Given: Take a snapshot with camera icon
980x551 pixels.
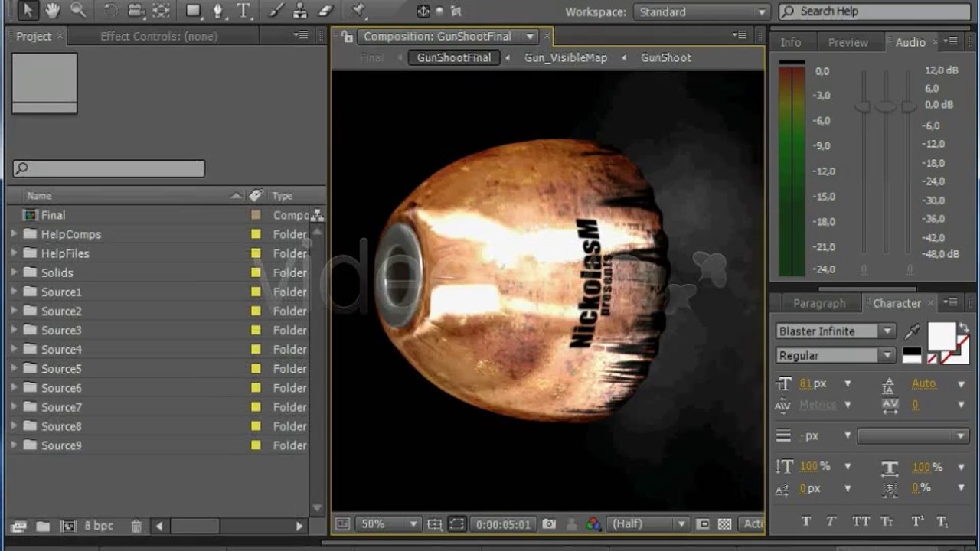Looking at the screenshot, I should click(549, 524).
